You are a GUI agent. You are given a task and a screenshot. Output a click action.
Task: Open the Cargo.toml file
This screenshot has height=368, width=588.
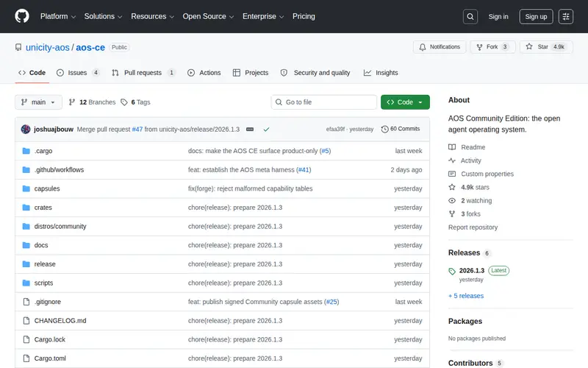[x=50, y=358]
